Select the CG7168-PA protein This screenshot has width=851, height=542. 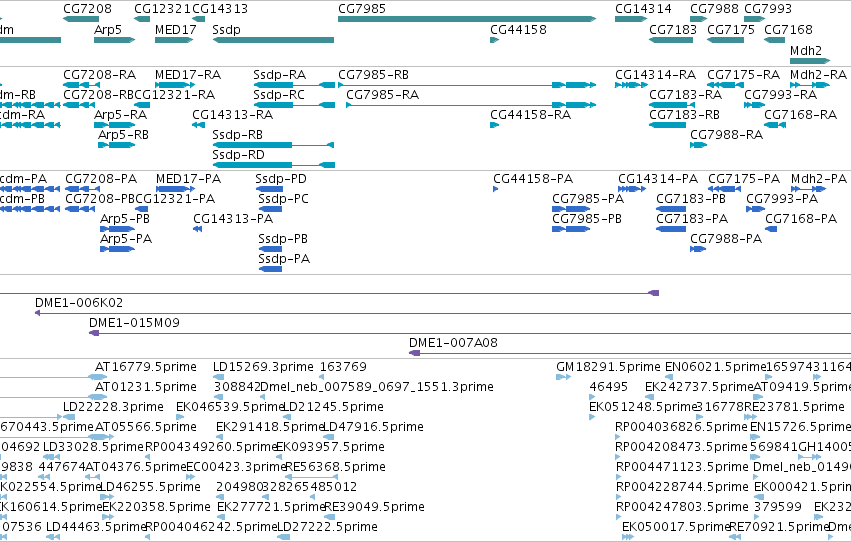(x=771, y=229)
